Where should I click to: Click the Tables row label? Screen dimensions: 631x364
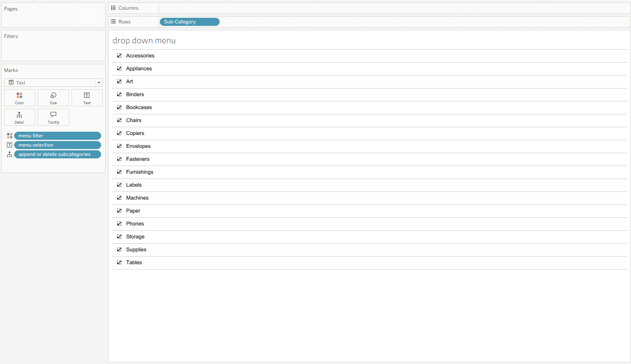click(134, 263)
